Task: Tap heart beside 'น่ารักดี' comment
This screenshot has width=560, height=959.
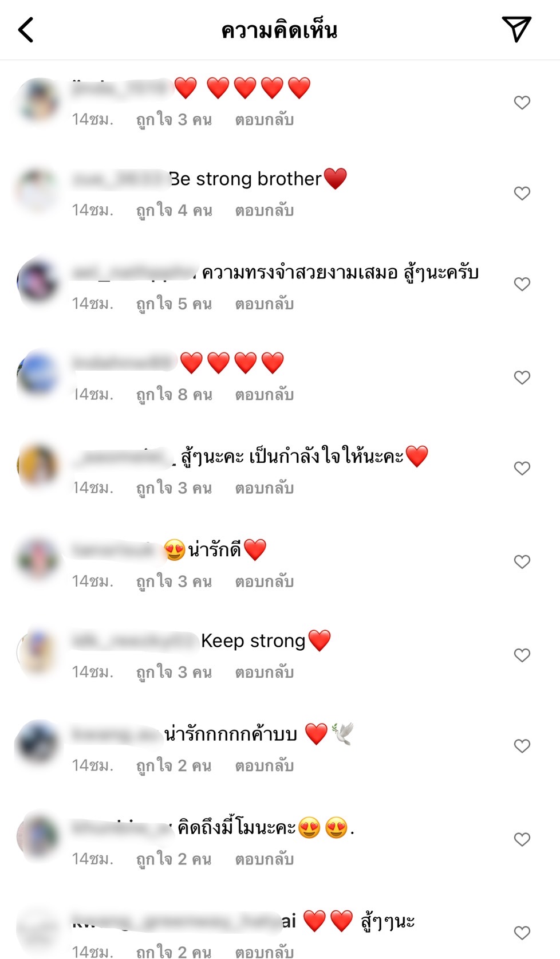Action: pos(522,561)
